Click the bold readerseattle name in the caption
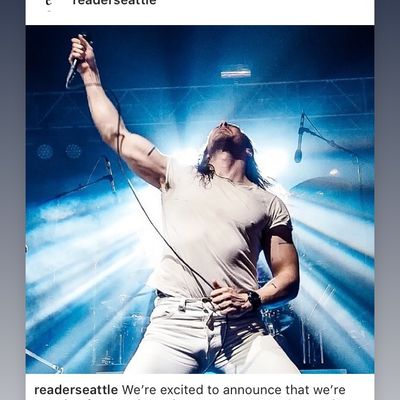 76,390
